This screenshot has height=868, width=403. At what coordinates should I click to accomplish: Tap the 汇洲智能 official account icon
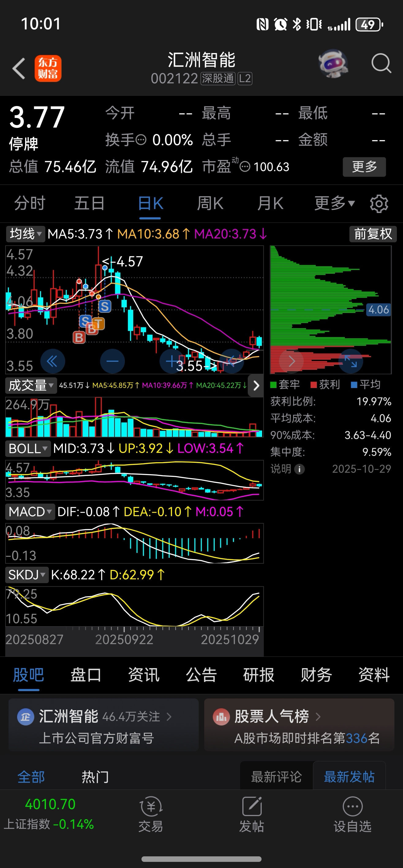(x=26, y=717)
